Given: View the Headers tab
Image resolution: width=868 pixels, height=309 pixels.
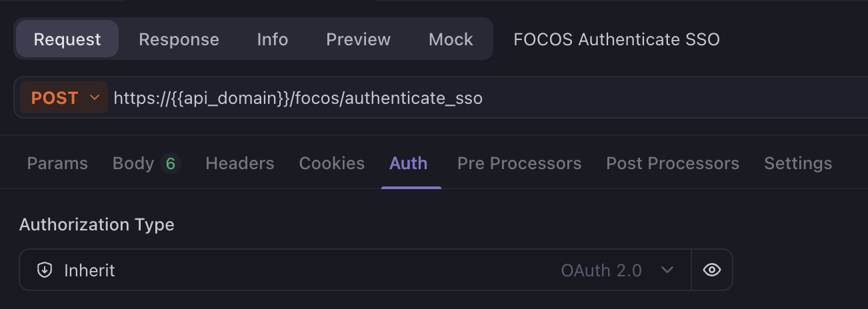Looking at the screenshot, I should [240, 163].
